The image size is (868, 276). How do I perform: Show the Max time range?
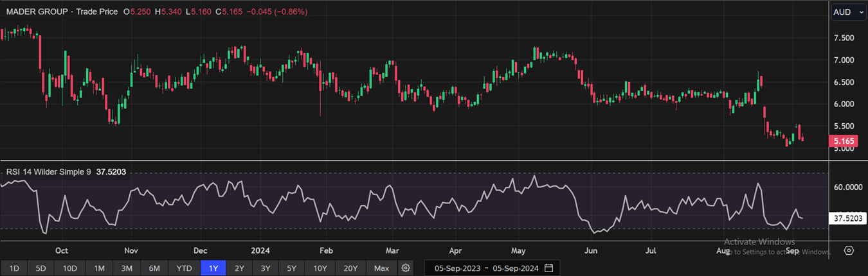pos(381,268)
